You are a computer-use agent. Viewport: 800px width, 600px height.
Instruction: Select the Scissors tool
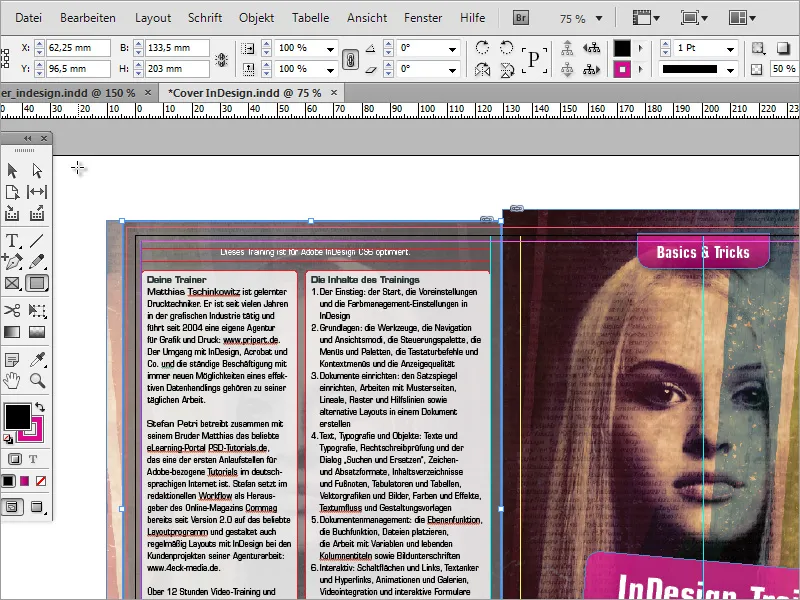pos(12,310)
